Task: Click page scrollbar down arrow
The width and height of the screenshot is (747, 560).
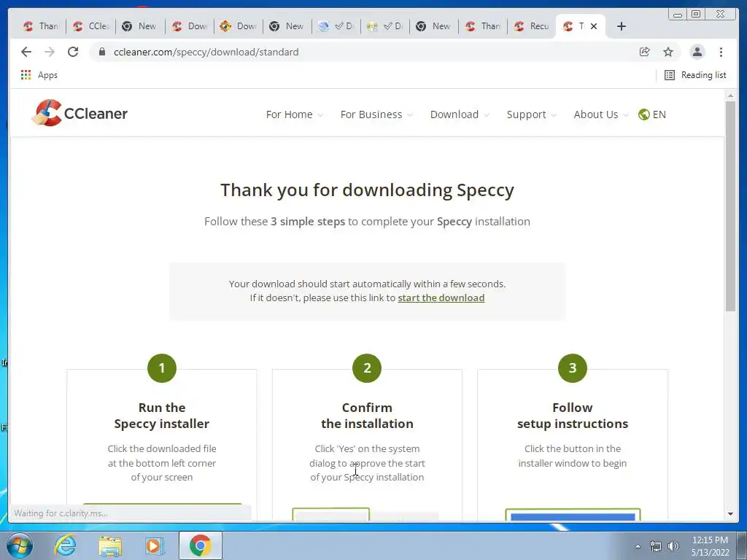Action: click(730, 514)
